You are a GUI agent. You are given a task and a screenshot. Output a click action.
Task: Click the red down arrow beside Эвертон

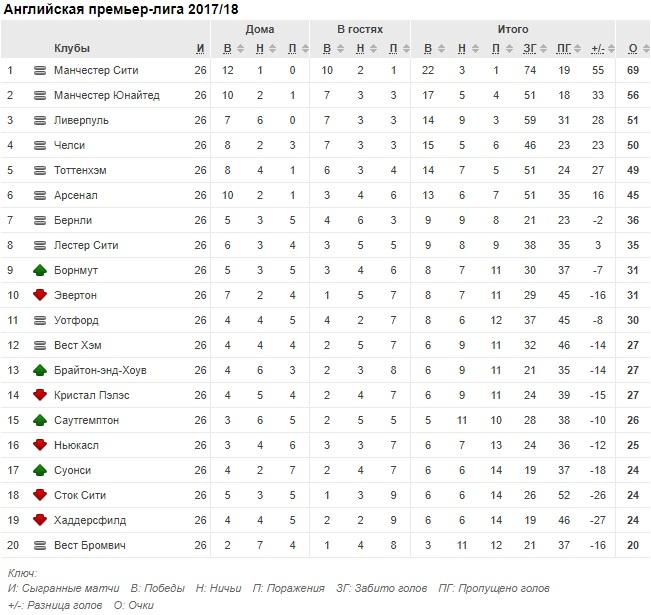(40, 295)
